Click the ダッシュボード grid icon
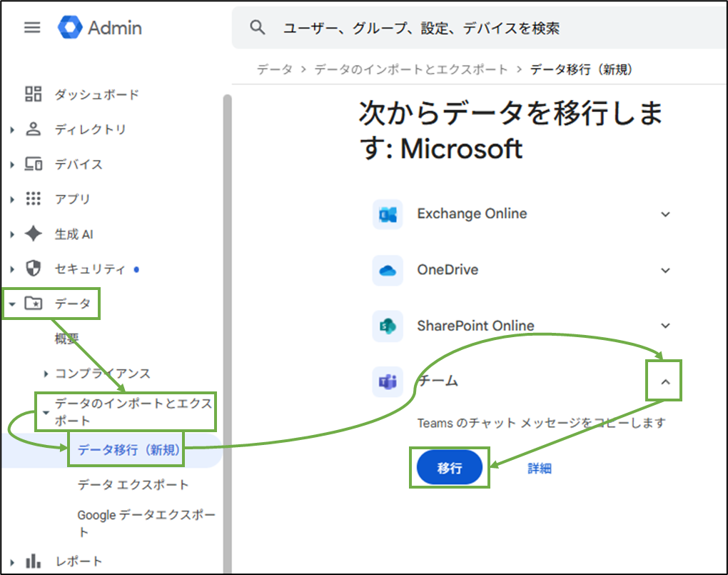The image size is (728, 575). 34,94
